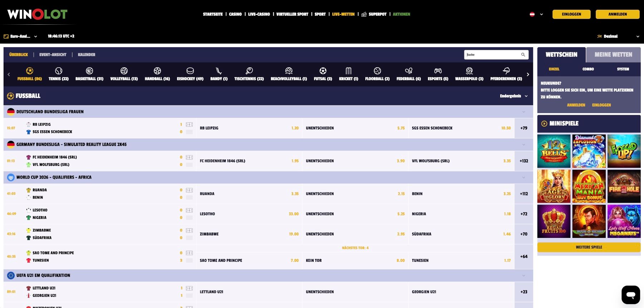Open the Dezimal odds format dropdown
The width and height of the screenshot is (644, 308).
click(618, 36)
